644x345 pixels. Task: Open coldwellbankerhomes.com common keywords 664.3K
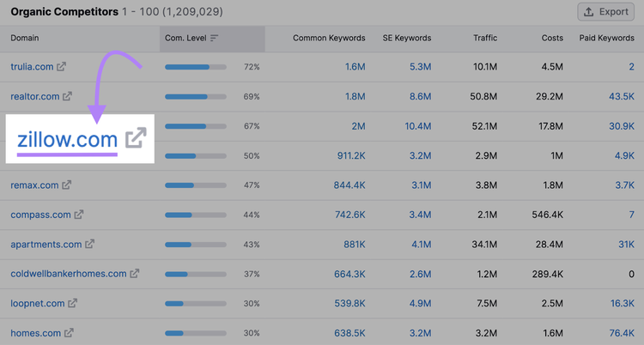point(349,274)
